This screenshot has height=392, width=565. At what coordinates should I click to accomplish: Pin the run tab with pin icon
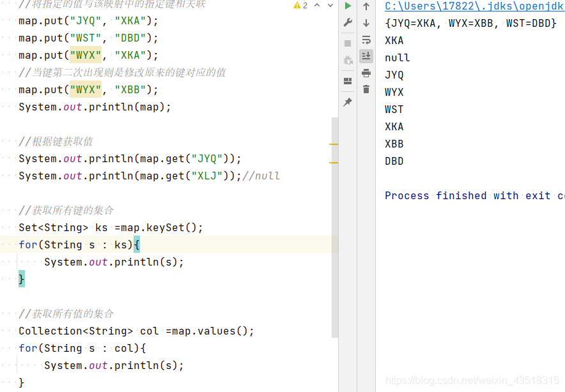coord(348,102)
